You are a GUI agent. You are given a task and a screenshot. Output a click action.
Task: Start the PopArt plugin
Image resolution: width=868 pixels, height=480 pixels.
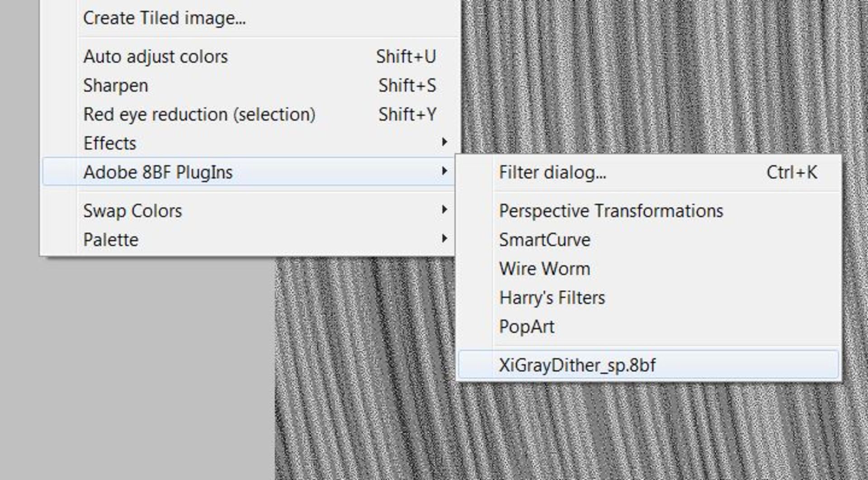coord(527,327)
